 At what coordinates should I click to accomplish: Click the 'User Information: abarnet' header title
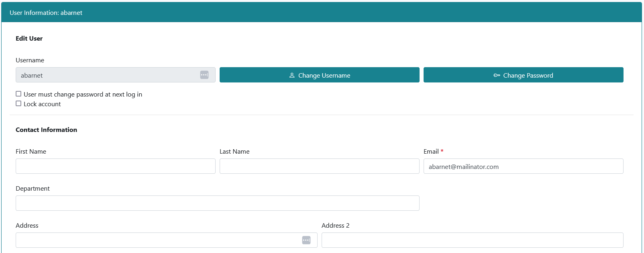click(46, 13)
